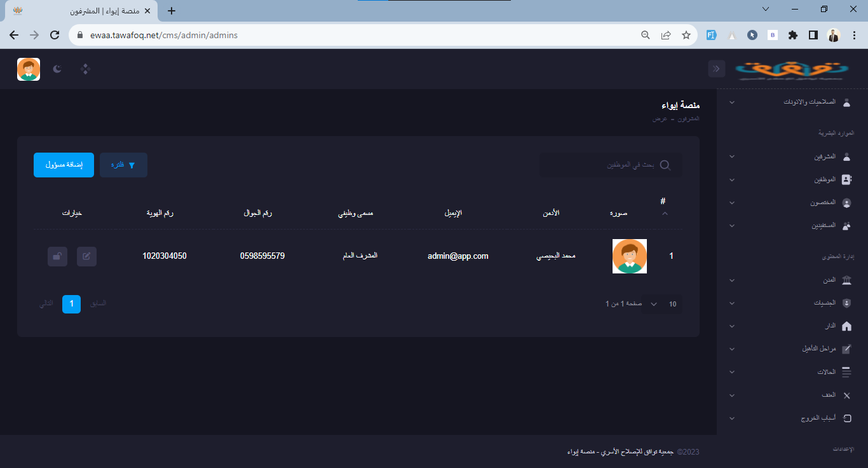Click the unlock padlock icon in the خيارات column
Viewport: 868px width, 468px height.
(x=57, y=256)
